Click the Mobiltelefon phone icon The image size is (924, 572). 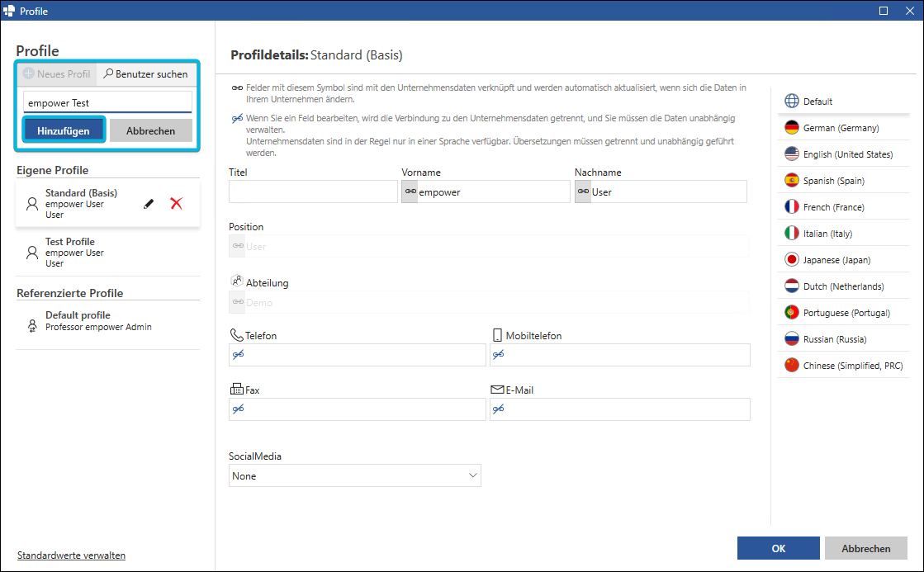pos(497,334)
